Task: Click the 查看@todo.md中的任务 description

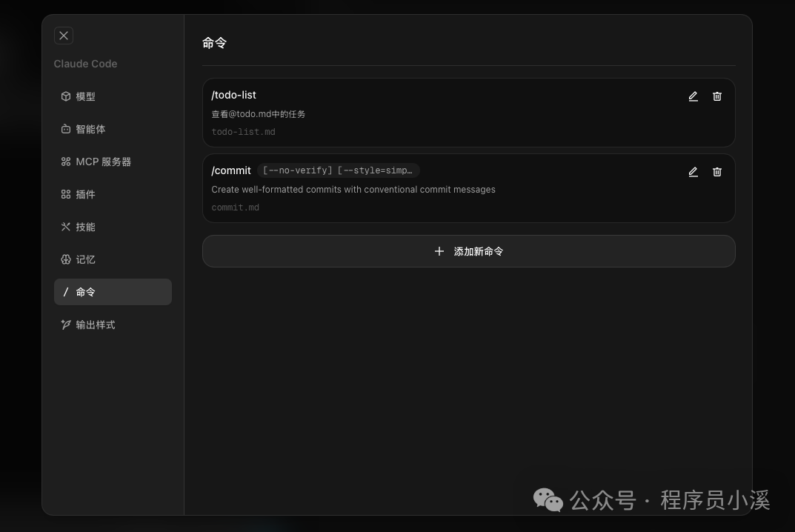Action: click(258, 114)
